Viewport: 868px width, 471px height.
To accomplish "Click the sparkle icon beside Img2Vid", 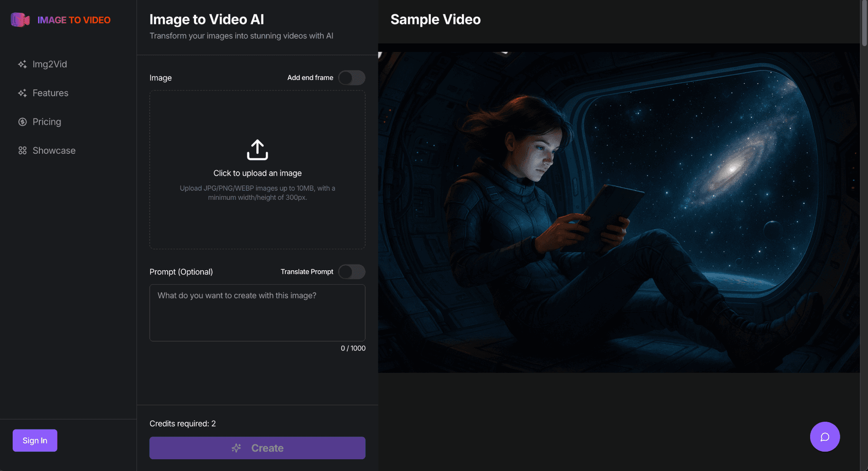I will [22, 64].
